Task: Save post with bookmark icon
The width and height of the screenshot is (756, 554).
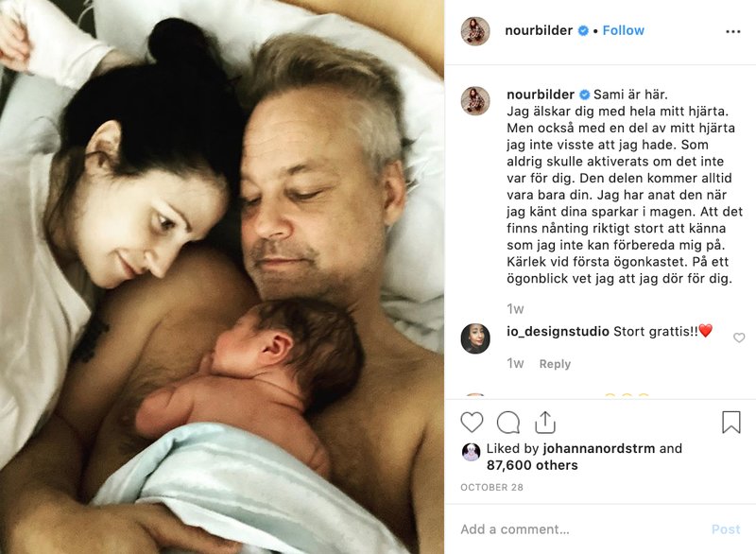Action: [x=730, y=423]
